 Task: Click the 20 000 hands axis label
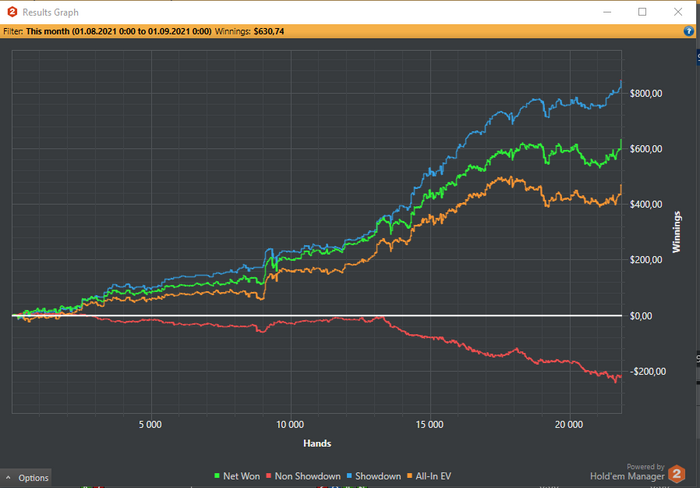[x=569, y=425]
